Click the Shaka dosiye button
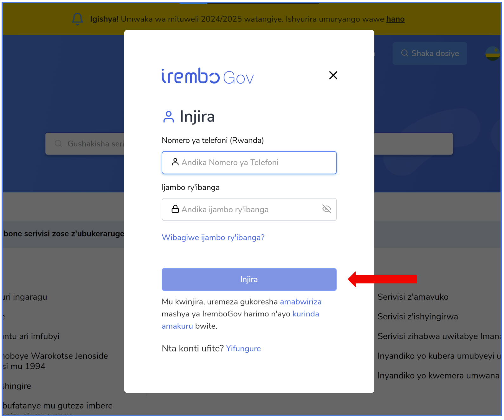Image resolution: width=504 pixels, height=420 pixels. (430, 54)
